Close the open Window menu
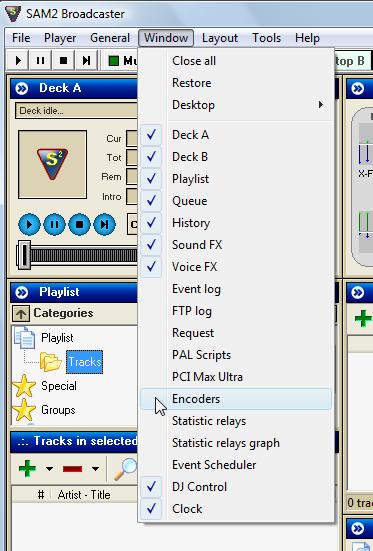373x551 pixels. pos(166,38)
